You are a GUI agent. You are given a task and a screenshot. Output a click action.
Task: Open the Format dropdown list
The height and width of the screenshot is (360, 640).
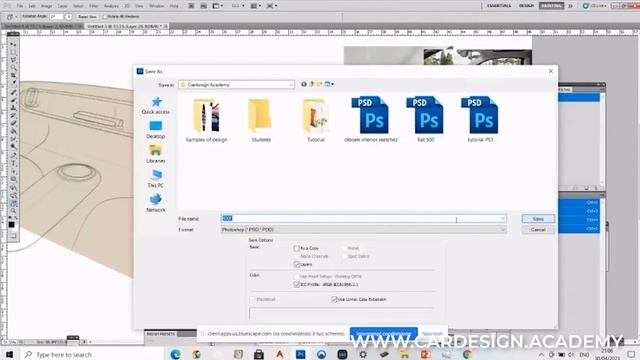tap(363, 230)
